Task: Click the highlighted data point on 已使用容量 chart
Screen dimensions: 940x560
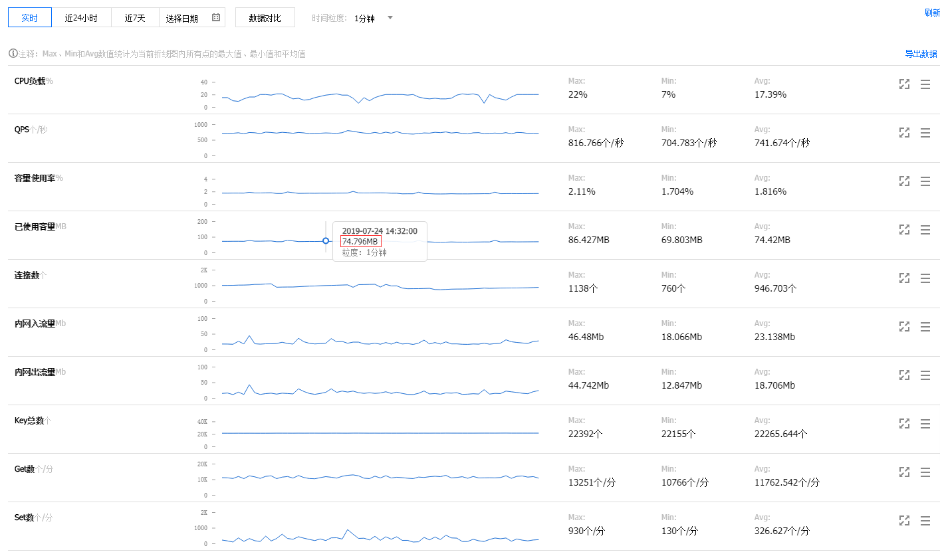Action: [326, 240]
